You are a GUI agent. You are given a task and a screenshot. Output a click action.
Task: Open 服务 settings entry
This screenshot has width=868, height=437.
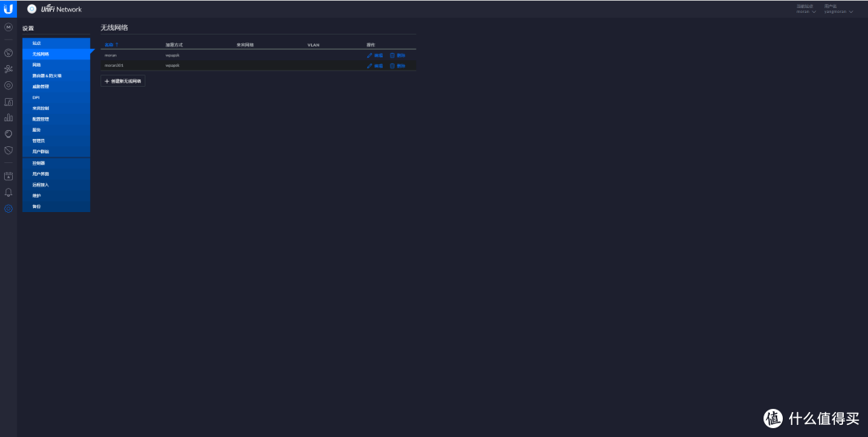pos(56,130)
